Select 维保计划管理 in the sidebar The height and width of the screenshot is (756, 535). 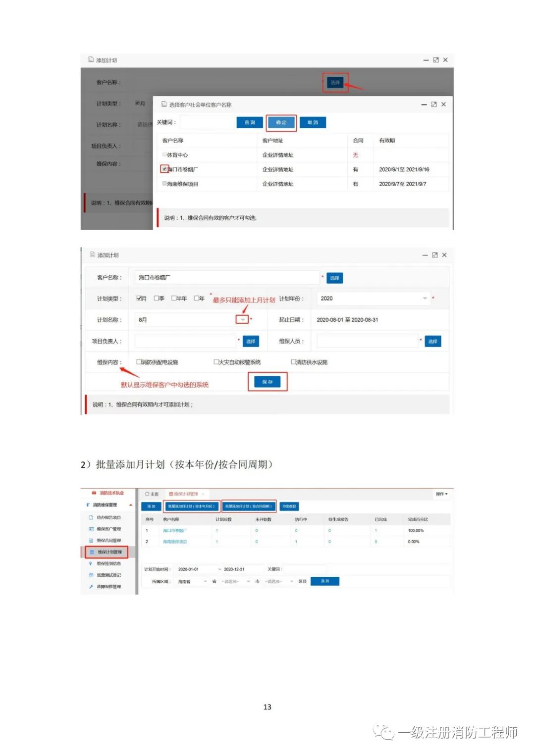(x=107, y=552)
